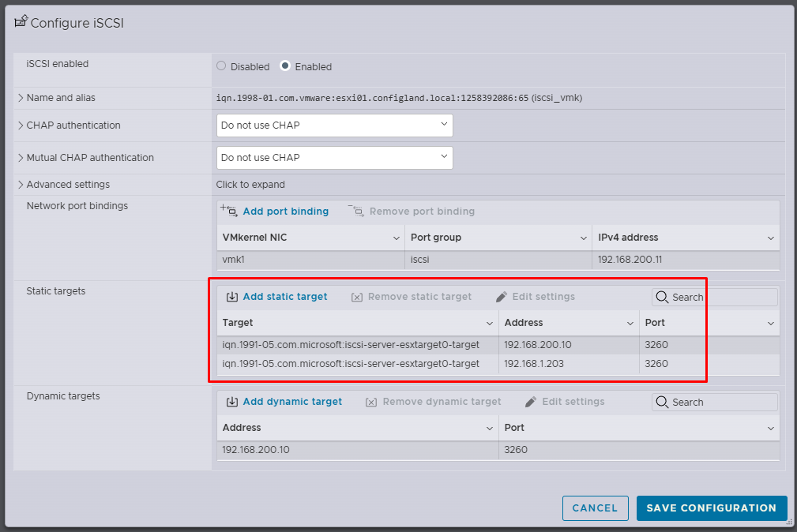This screenshot has width=797, height=532.
Task: Open the CHAP authentication dropdown
Action: click(334, 125)
